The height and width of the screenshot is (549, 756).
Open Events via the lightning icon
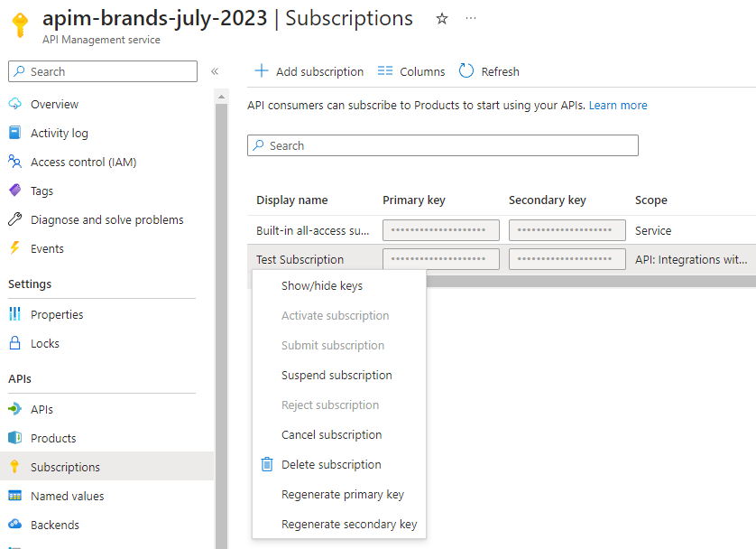(15, 248)
